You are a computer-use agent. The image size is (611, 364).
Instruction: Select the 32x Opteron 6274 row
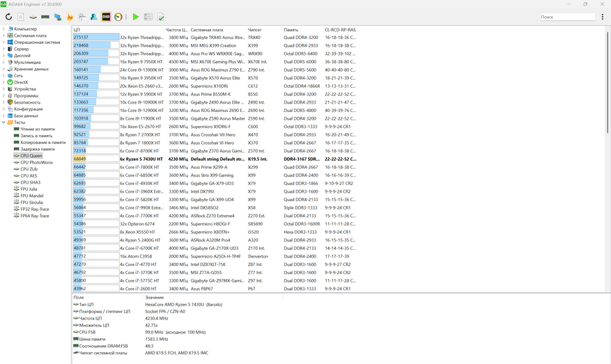215,224
